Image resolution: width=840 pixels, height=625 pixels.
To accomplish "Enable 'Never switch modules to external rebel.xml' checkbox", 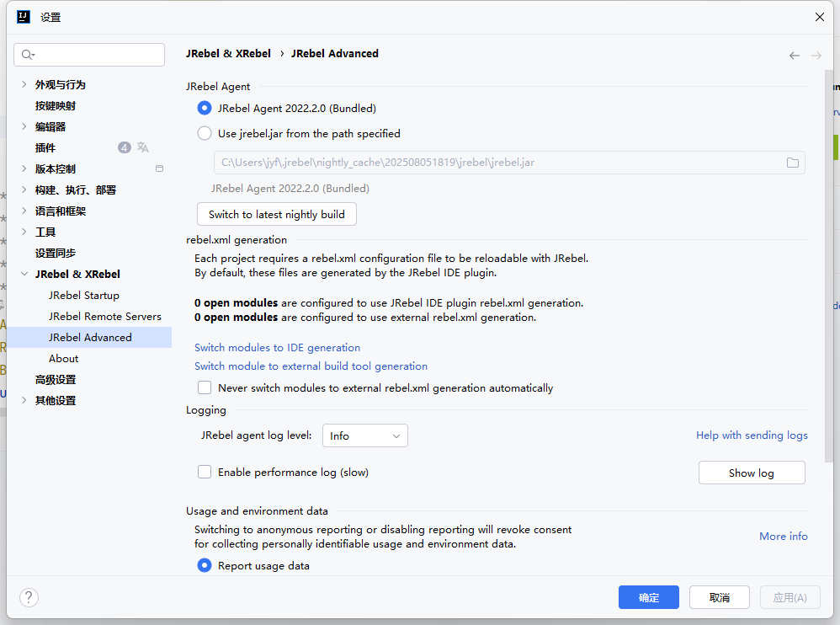I will click(x=204, y=387).
